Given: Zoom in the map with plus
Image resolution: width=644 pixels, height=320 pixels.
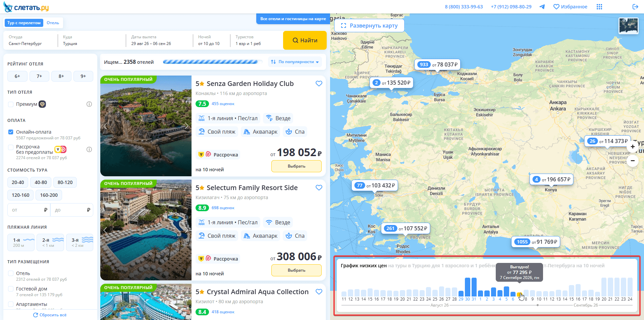Looking at the screenshot, I should click(x=633, y=147).
